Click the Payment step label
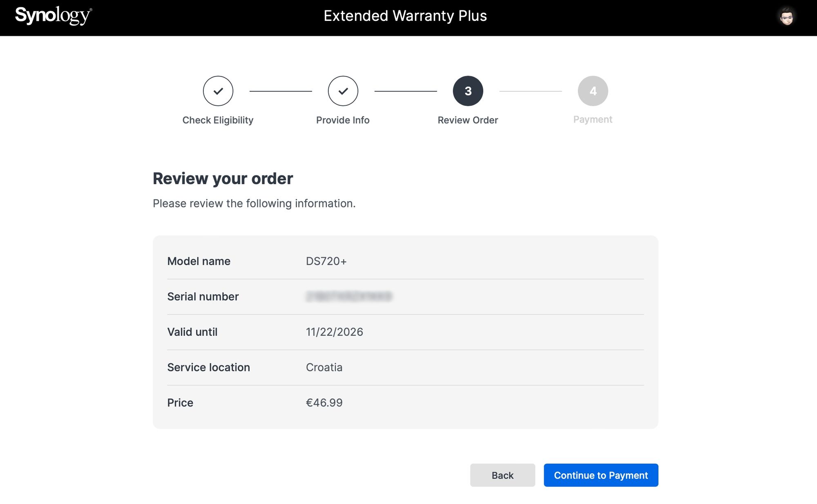This screenshot has width=817, height=504. coord(593,120)
